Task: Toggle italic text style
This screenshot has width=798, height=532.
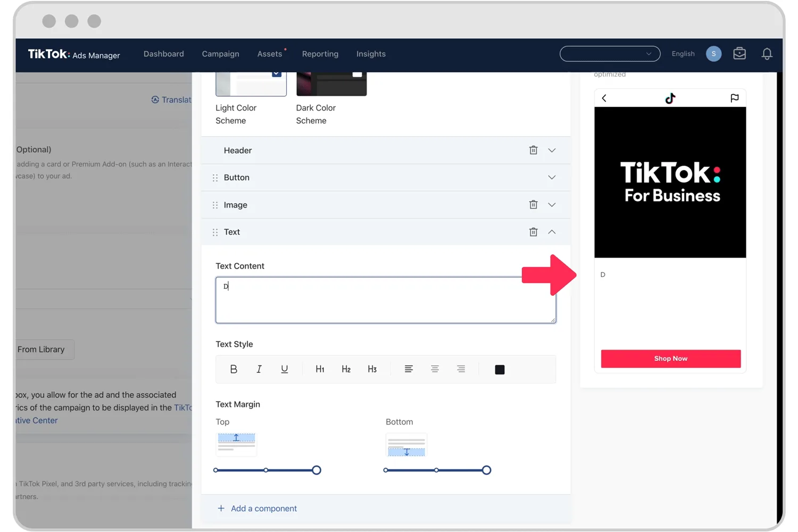Action: [259, 369]
